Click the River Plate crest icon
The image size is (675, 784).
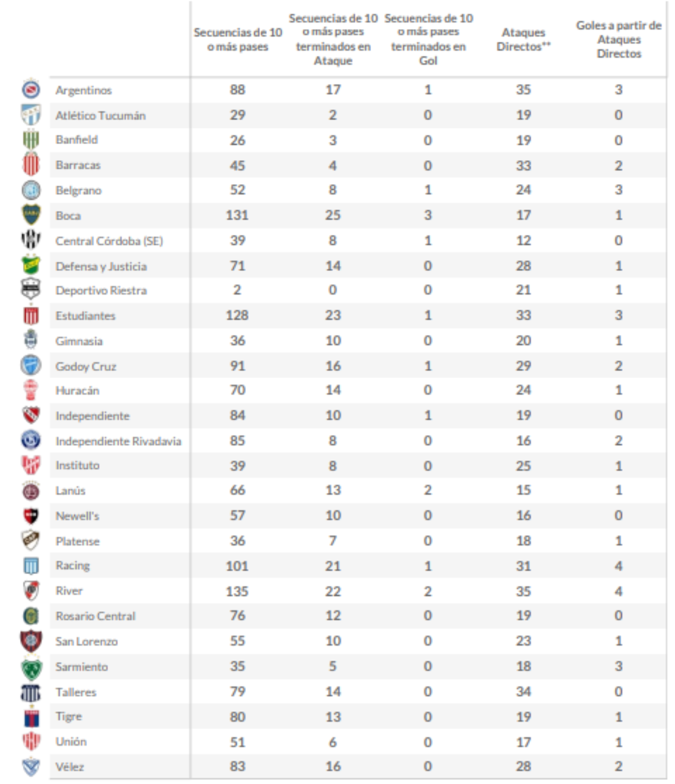click(x=31, y=590)
